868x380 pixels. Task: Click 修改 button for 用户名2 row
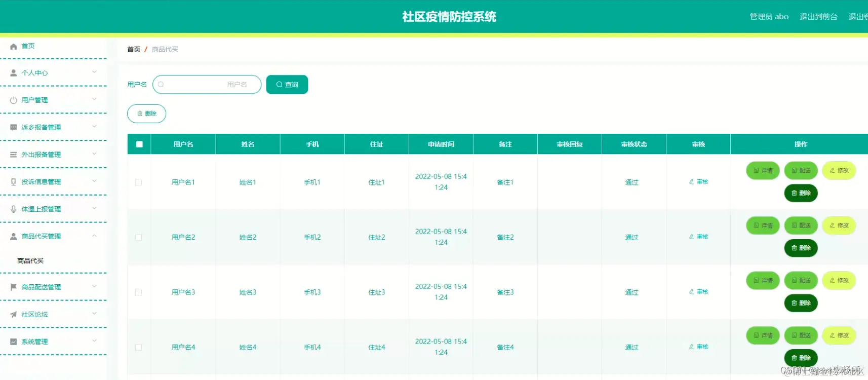[x=839, y=225]
